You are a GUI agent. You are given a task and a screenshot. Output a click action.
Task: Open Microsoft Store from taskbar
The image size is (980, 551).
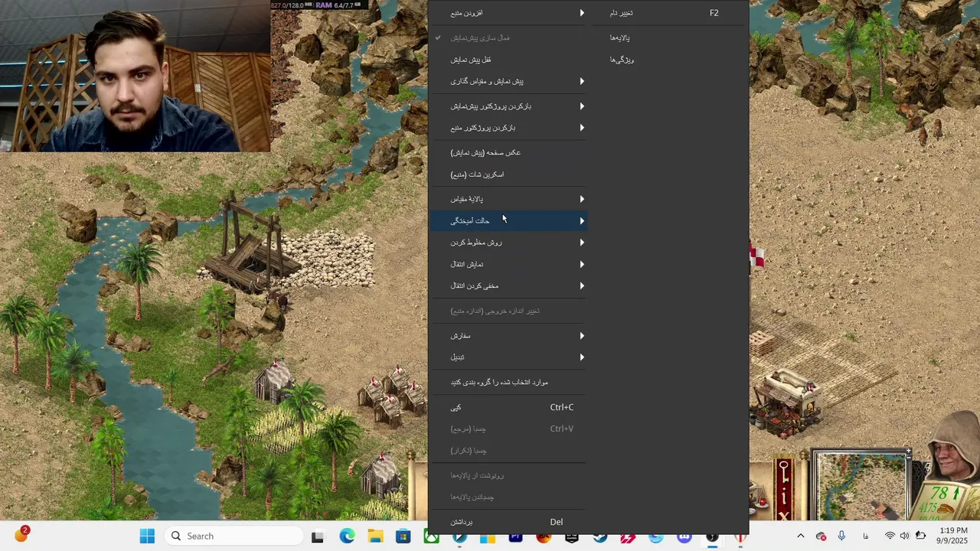(403, 536)
